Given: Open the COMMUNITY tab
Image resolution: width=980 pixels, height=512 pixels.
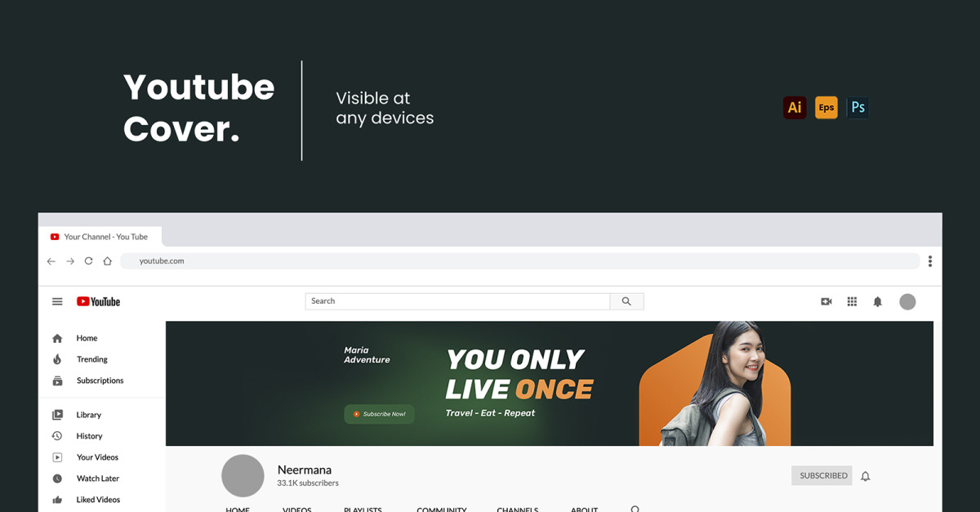Looking at the screenshot, I should pos(441,508).
